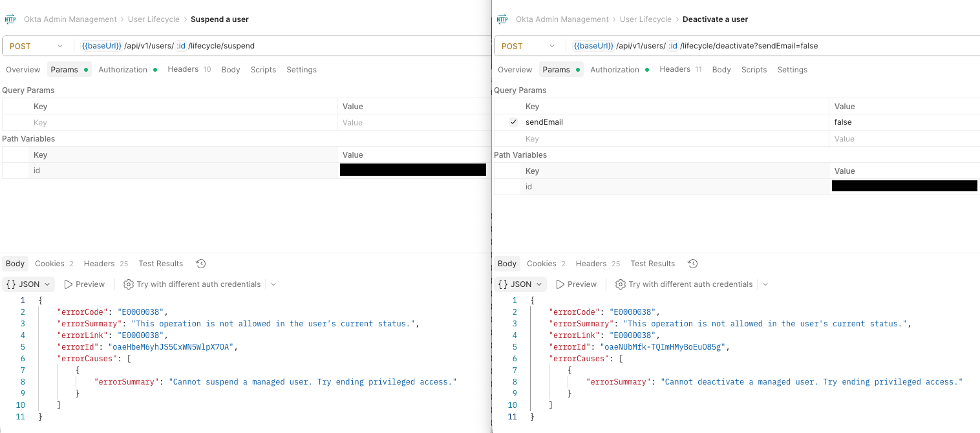Click the false value of sendEmail param
Image resolution: width=980 pixels, height=433 pixels.
click(x=843, y=122)
